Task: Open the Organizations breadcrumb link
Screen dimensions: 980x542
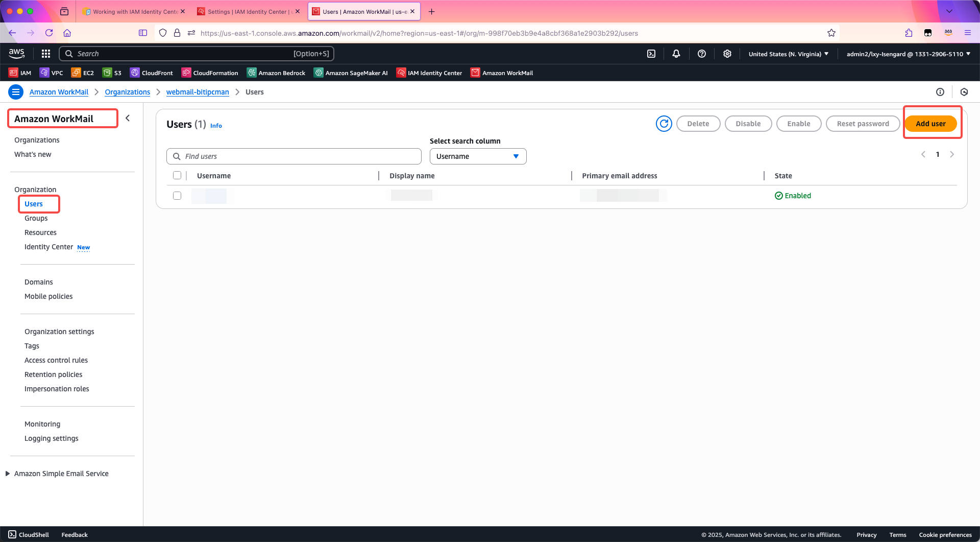Action: 127,92
